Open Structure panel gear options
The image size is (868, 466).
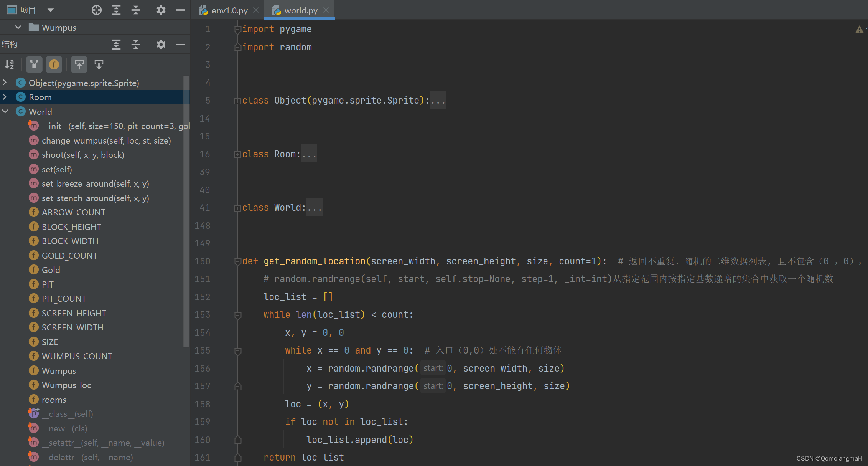[x=161, y=45]
